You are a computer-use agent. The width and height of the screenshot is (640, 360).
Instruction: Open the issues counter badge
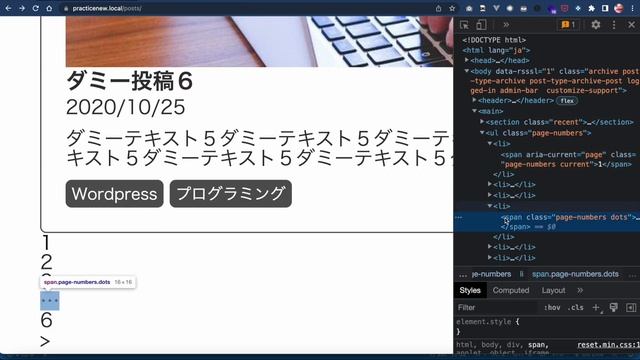pyautogui.click(x=568, y=25)
